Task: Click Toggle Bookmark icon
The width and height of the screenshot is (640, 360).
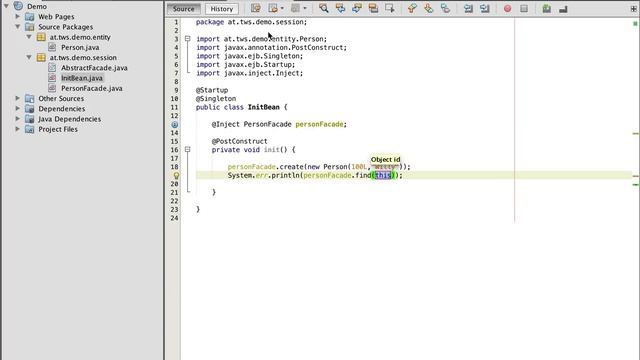Action: click(x=445, y=8)
